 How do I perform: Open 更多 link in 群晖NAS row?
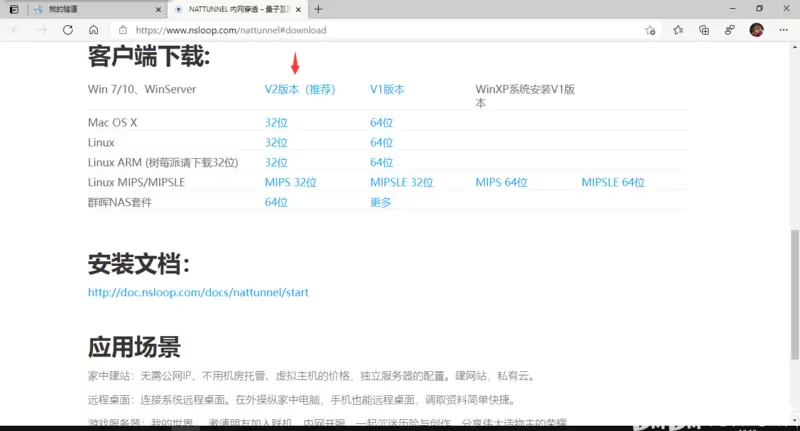(x=381, y=202)
